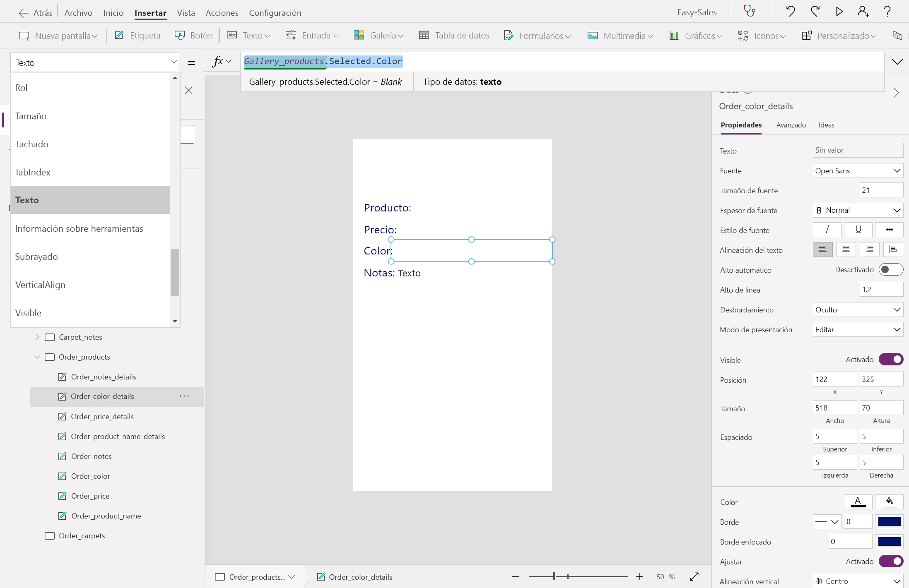Open the App checker stethoscope icon
This screenshot has height=588, width=909.
click(750, 11)
